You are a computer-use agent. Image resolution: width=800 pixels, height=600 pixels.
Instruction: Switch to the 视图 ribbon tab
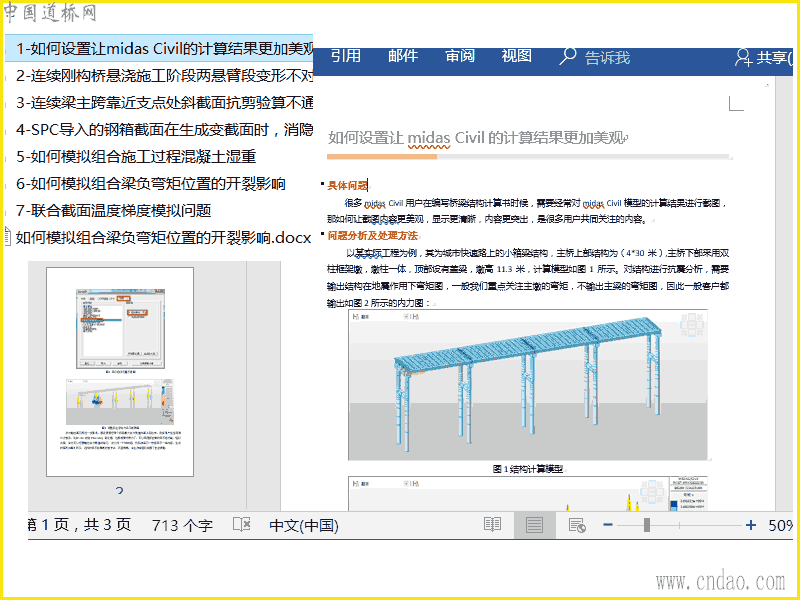tap(517, 56)
